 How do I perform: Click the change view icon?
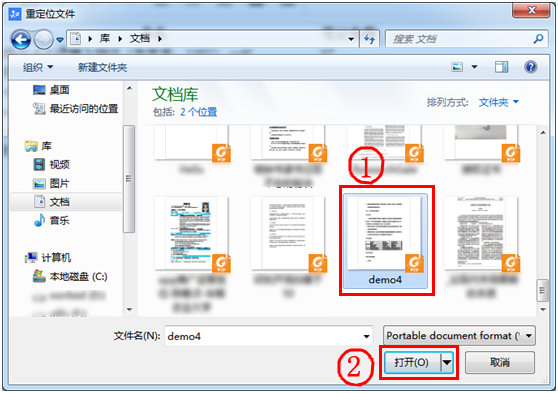457,67
